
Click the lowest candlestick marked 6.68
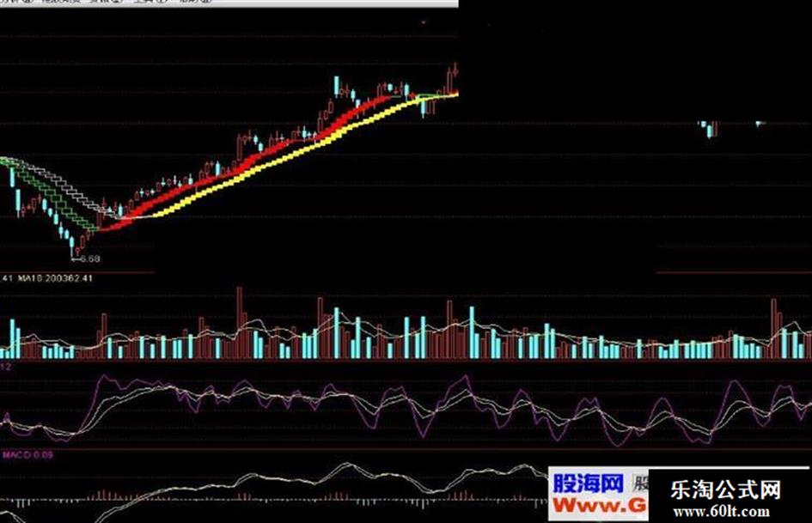coord(72,246)
